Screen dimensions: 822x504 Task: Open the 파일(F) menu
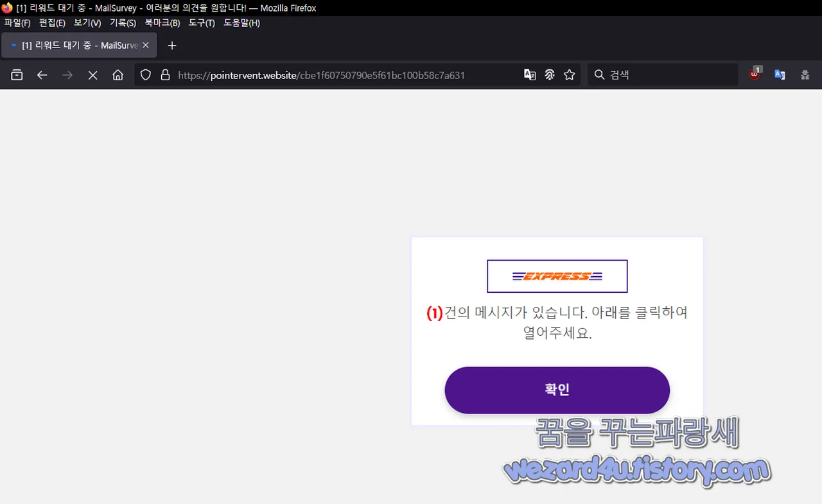point(17,23)
